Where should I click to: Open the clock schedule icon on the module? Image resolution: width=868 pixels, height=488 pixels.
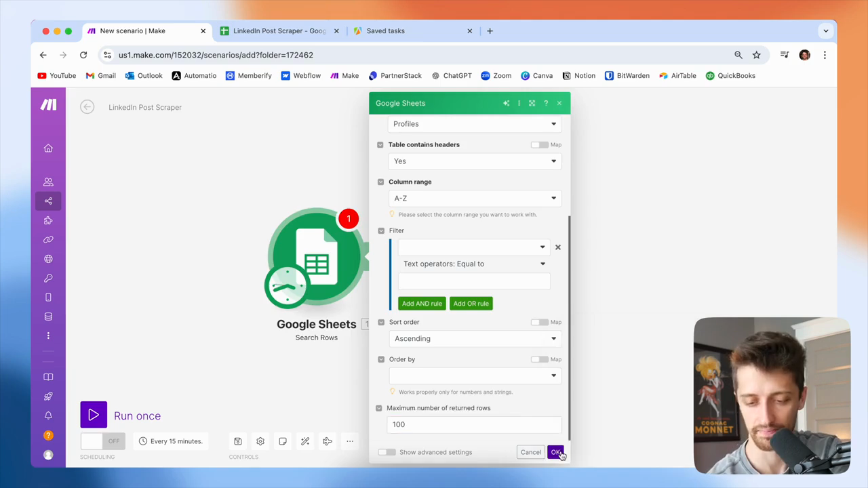point(287,287)
